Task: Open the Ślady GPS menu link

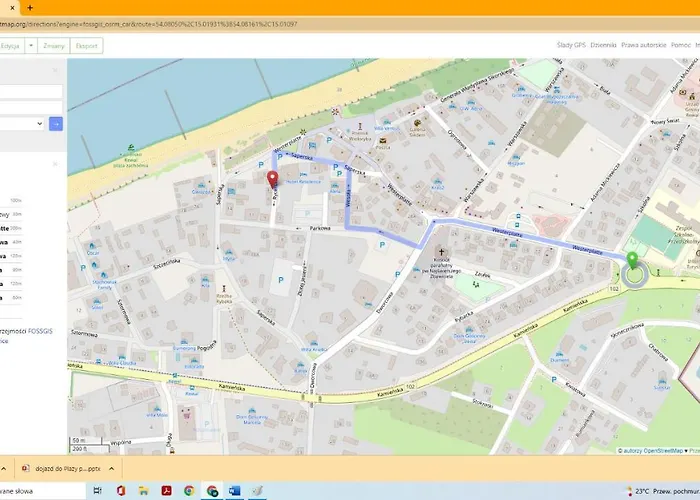Action: pyautogui.click(x=570, y=45)
